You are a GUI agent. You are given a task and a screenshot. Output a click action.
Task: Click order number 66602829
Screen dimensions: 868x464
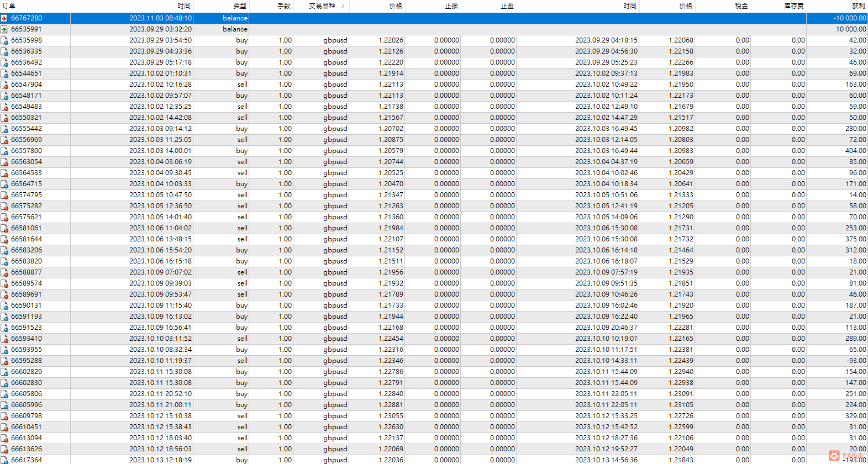point(27,372)
